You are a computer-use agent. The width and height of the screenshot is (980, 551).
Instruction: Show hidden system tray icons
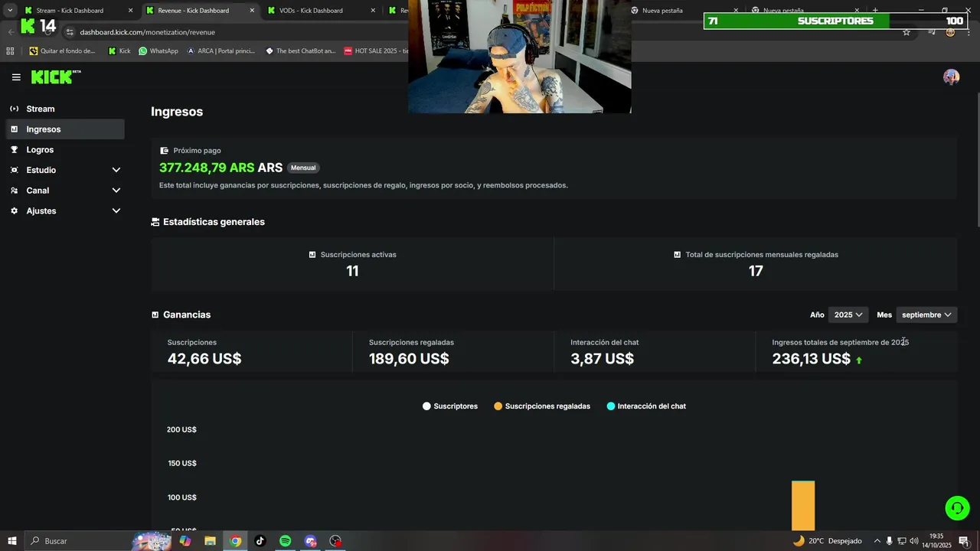(877, 541)
